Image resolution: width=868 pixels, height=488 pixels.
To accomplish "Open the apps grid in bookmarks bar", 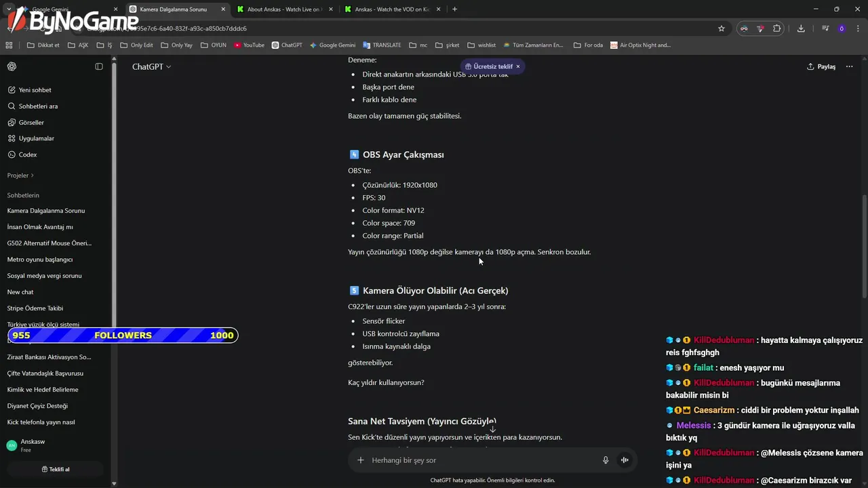I will click(x=9, y=45).
